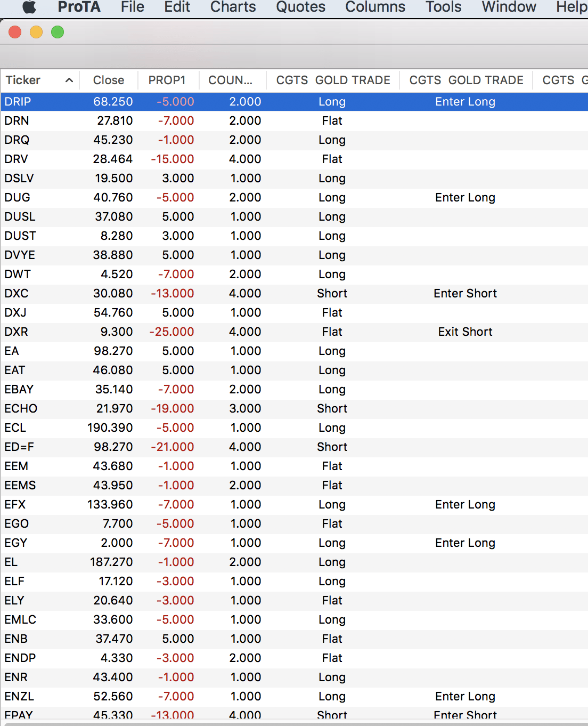Open the Window menu

click(509, 7)
